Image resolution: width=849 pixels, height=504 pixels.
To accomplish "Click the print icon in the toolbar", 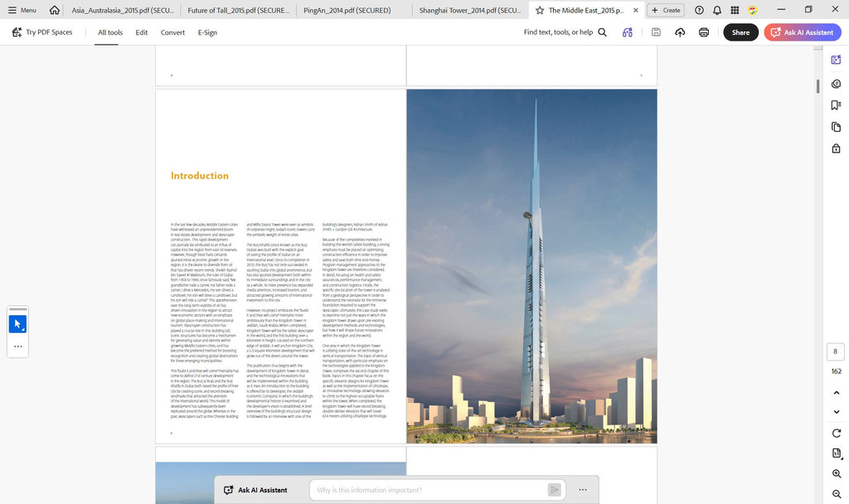I will pos(703,32).
